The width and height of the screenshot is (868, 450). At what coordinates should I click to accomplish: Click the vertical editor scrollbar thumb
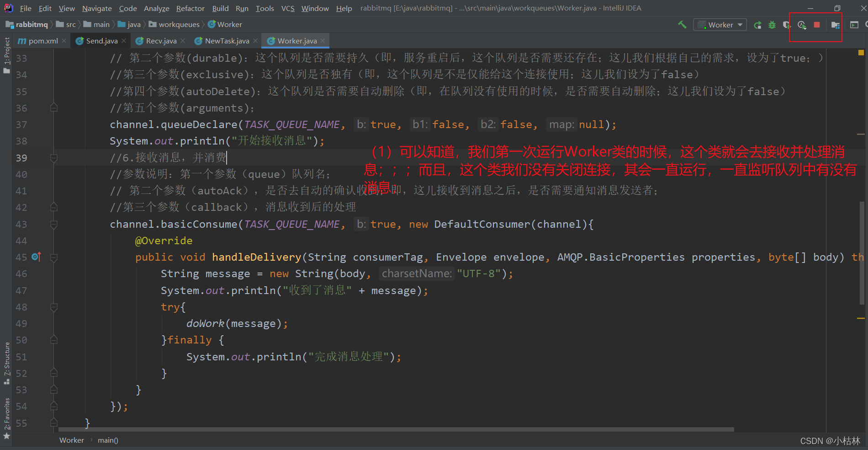862,253
